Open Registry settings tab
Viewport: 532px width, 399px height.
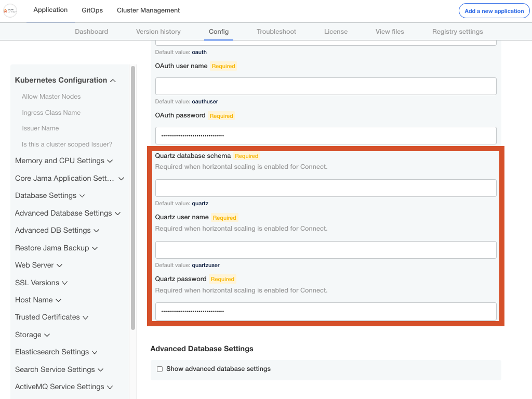pos(458,32)
